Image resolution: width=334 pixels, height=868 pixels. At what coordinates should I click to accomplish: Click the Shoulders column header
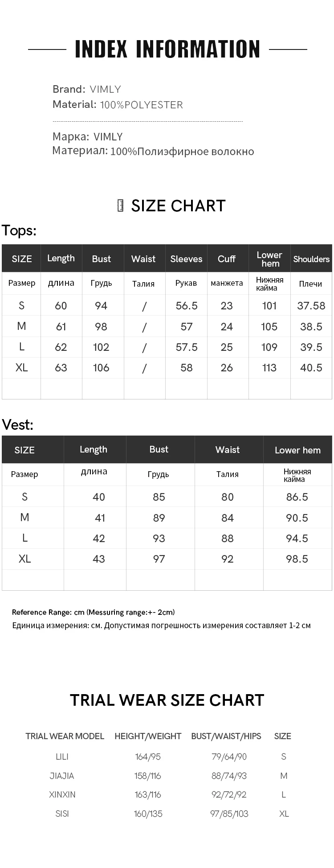point(311,259)
